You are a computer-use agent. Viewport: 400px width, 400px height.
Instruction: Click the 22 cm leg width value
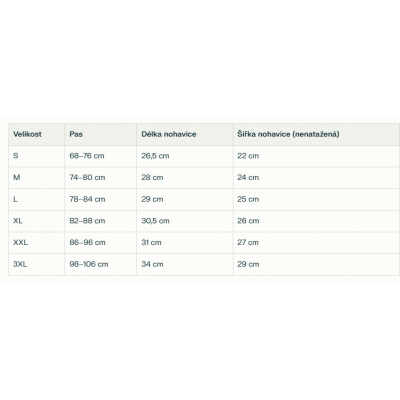pyautogui.click(x=248, y=156)
